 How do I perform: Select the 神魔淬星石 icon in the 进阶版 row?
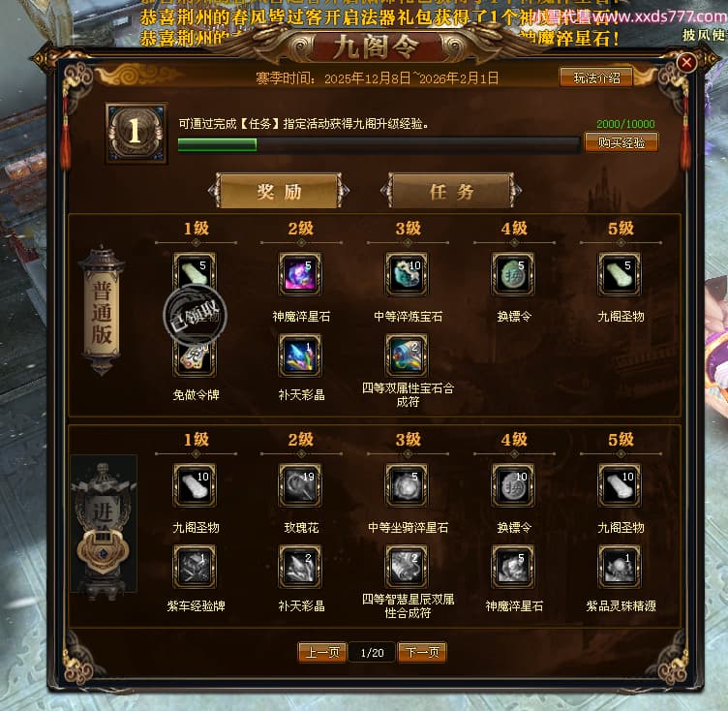click(x=513, y=567)
